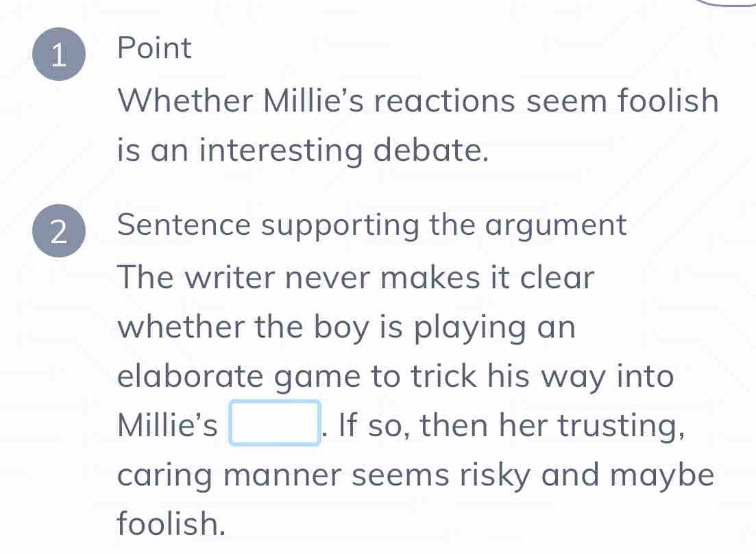Click the number 1 step badge
The width and height of the screenshot is (756, 554).
pyautogui.click(x=61, y=56)
